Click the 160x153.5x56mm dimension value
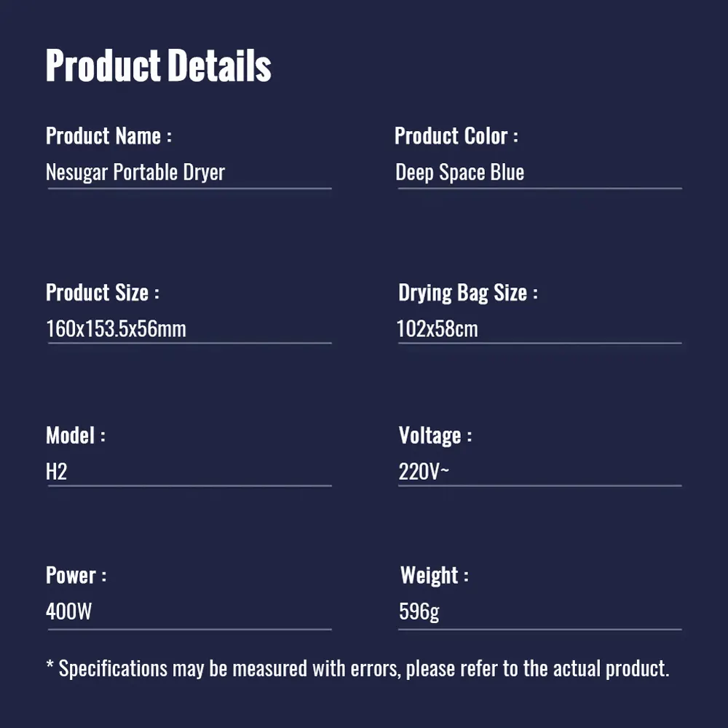Viewport: 728px width, 728px height. click(116, 329)
